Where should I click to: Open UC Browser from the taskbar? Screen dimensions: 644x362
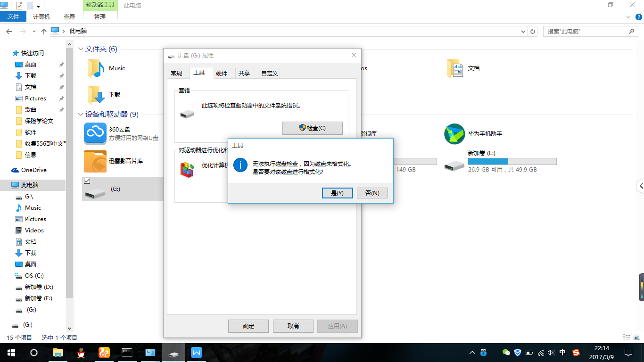coord(104,353)
